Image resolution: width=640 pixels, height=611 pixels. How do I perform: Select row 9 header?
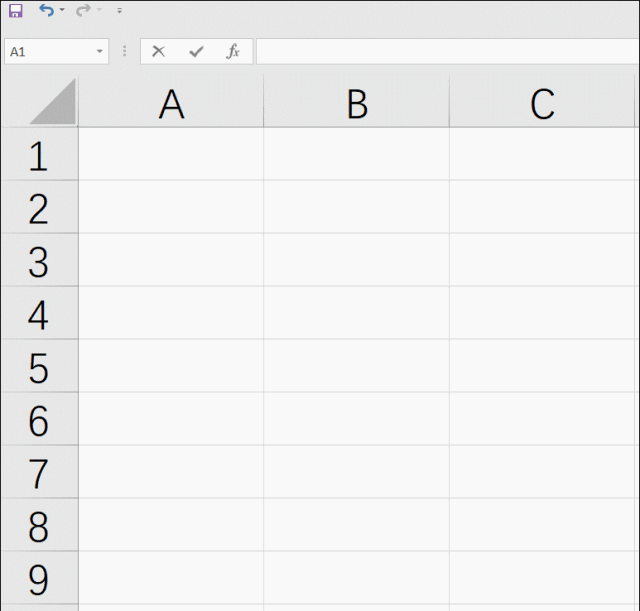38,580
